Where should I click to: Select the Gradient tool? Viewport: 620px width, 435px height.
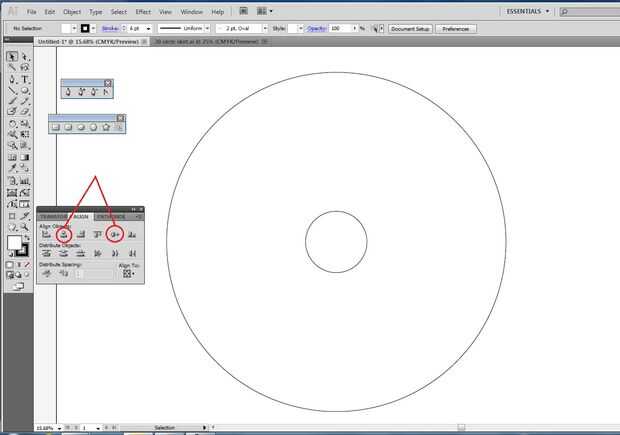pyautogui.click(x=25, y=157)
